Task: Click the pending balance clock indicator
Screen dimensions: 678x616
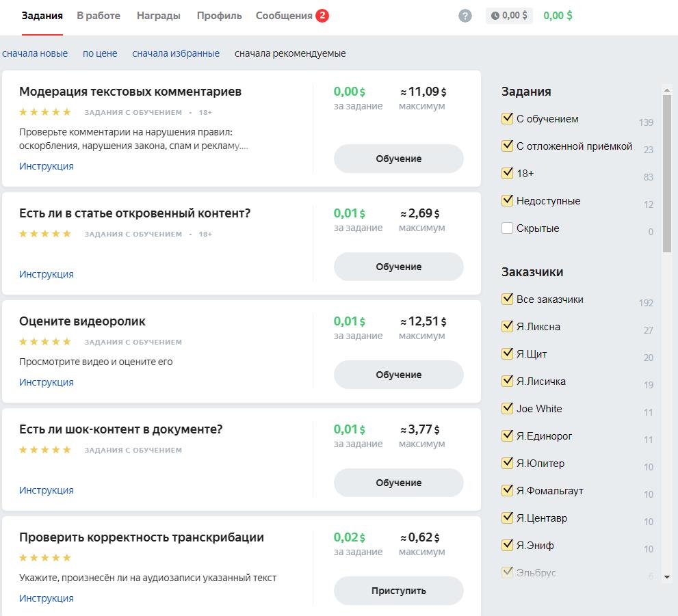Action: (509, 16)
